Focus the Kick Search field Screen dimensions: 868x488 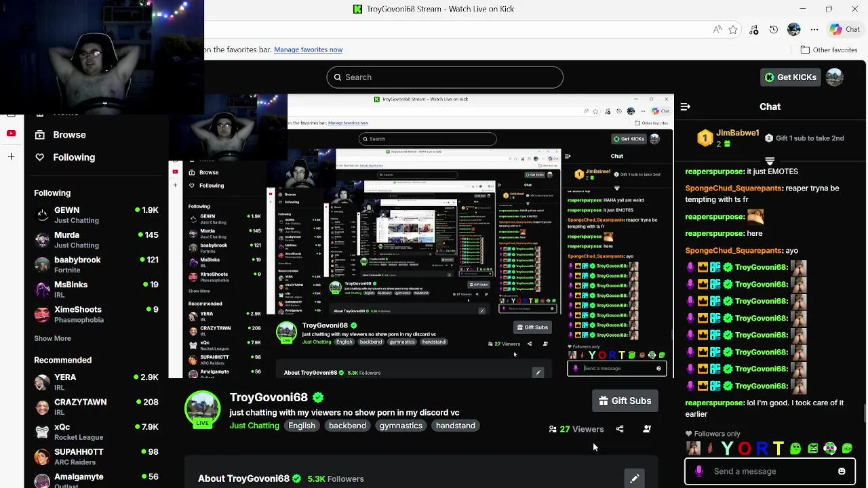(x=445, y=77)
